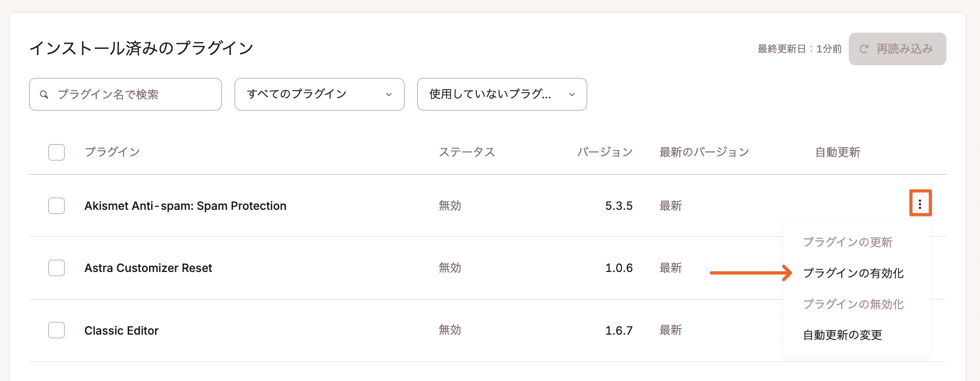Click the kebab menu icon for Akismet Anti-spam
The height and width of the screenshot is (381, 980).
tap(920, 203)
